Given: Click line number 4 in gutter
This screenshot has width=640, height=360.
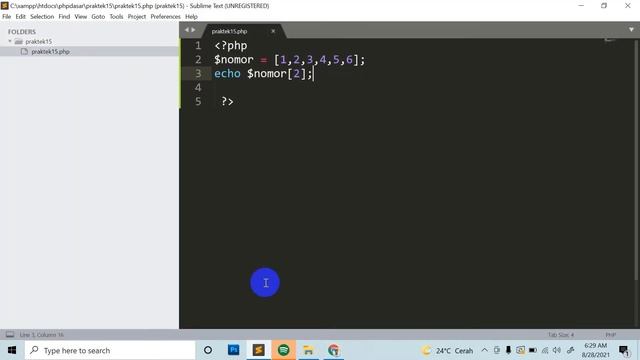Looking at the screenshot, I should click(x=198, y=87).
